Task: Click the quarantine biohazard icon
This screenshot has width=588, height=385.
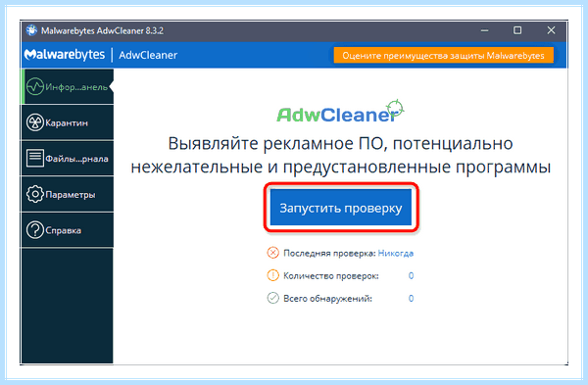Action: click(35, 122)
